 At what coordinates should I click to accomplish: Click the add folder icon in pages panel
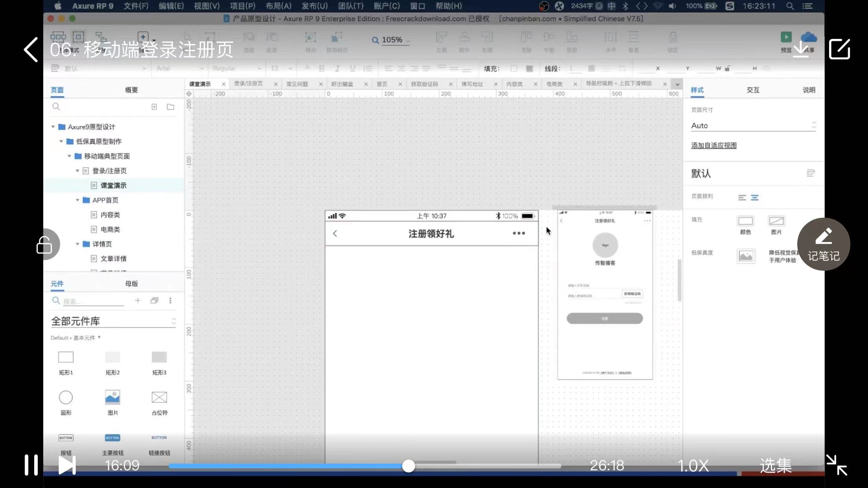(170, 107)
